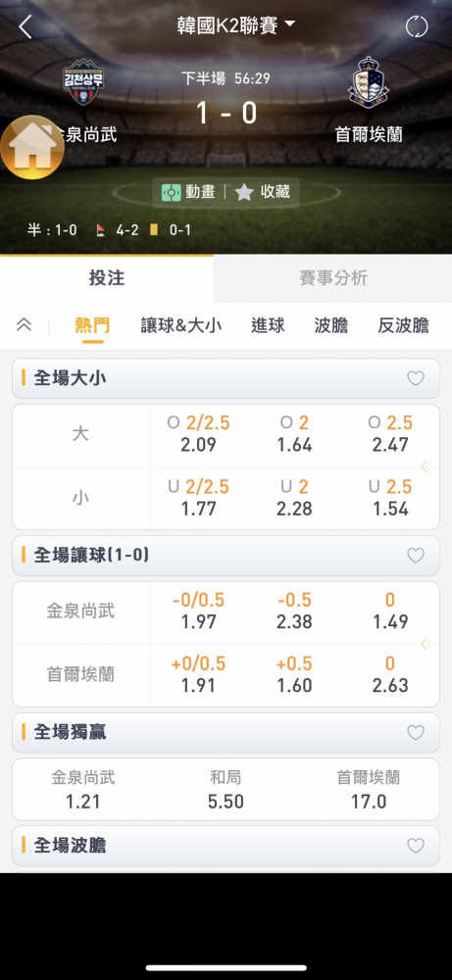Select the 波膽 category tab
Viewport: 452px width, 980px height.
coord(330,325)
